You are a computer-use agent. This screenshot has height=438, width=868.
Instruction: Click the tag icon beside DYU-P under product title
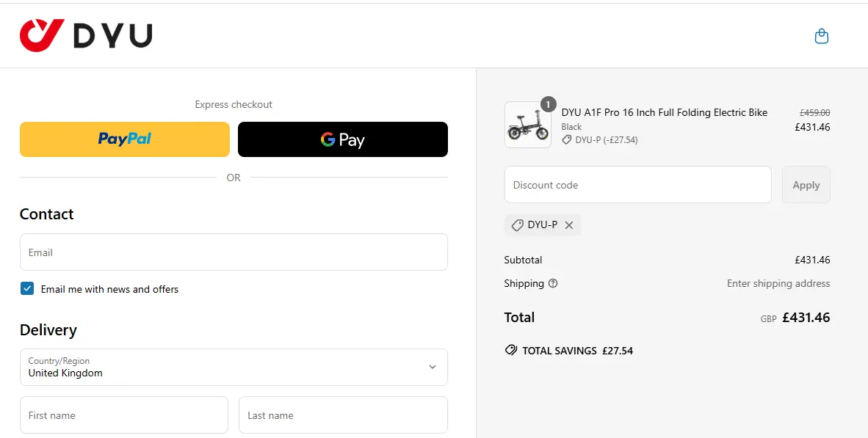pyautogui.click(x=565, y=139)
